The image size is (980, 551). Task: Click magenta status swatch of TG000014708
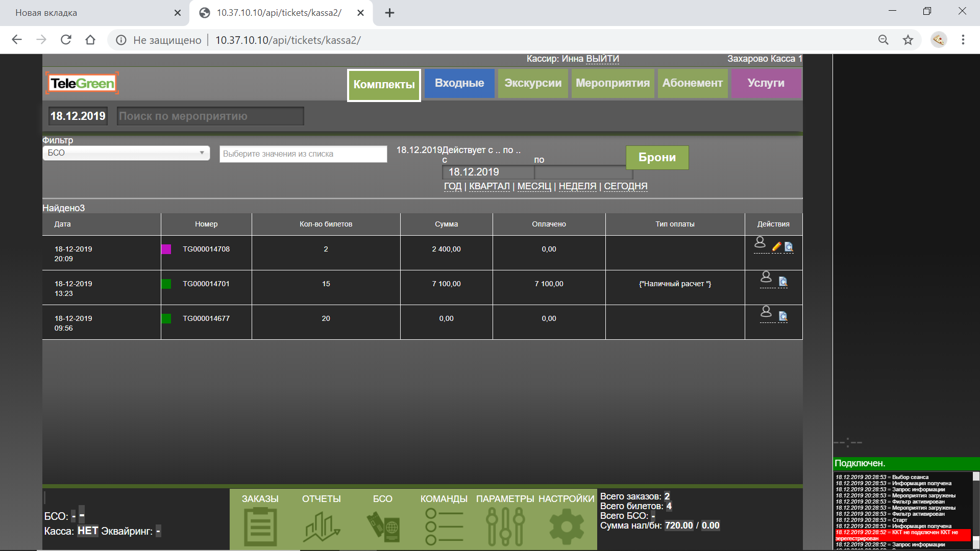click(x=166, y=249)
